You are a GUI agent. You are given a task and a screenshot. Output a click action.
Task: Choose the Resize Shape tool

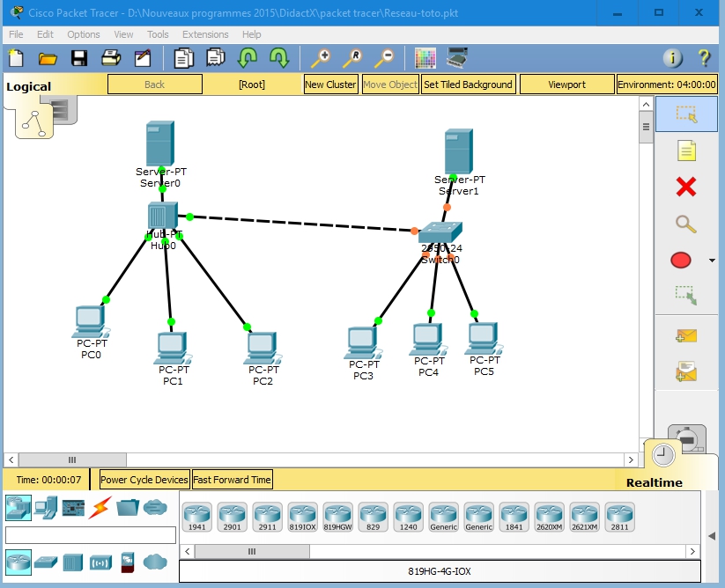coord(686,296)
